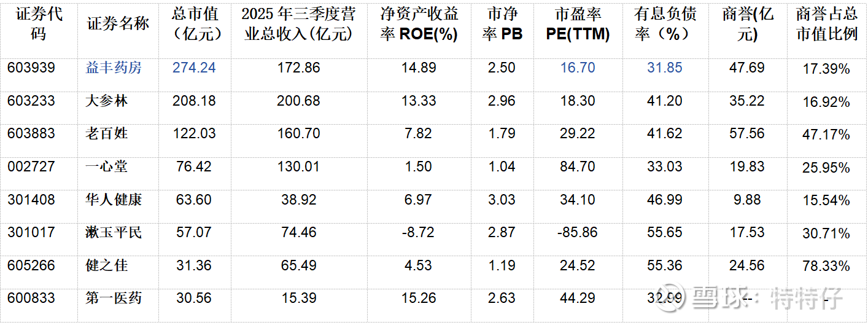
Task: Click the 市盈率 PE(TTM) header
Action: (x=578, y=23)
